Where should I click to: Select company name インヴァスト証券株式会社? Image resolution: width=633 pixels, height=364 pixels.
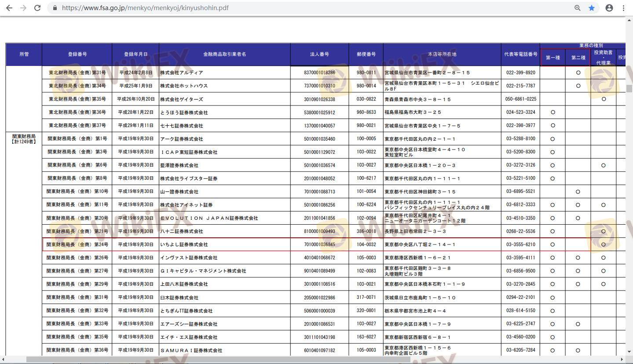coord(189,258)
